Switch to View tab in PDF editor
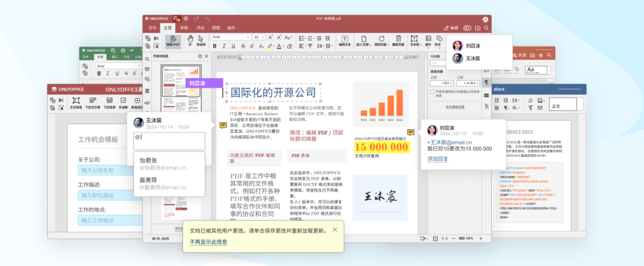 point(216,28)
